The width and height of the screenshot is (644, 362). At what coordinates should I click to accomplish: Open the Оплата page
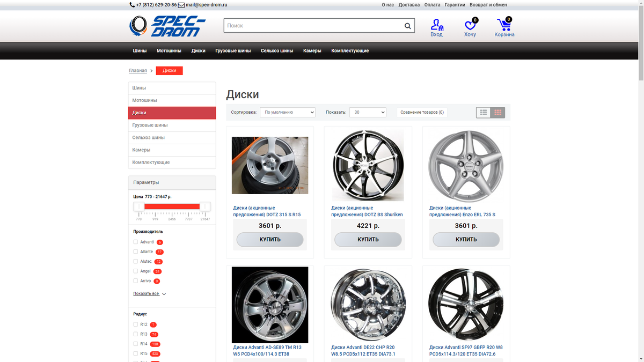pyautogui.click(x=432, y=5)
